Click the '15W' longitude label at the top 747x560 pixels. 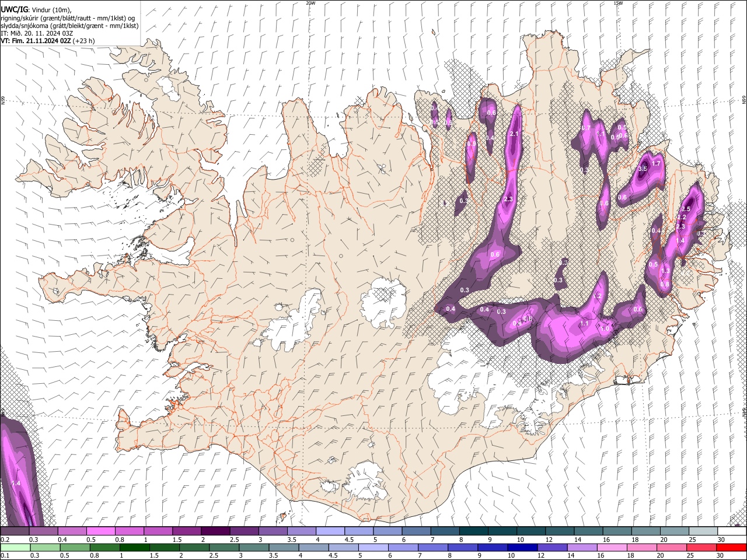pyautogui.click(x=618, y=3)
